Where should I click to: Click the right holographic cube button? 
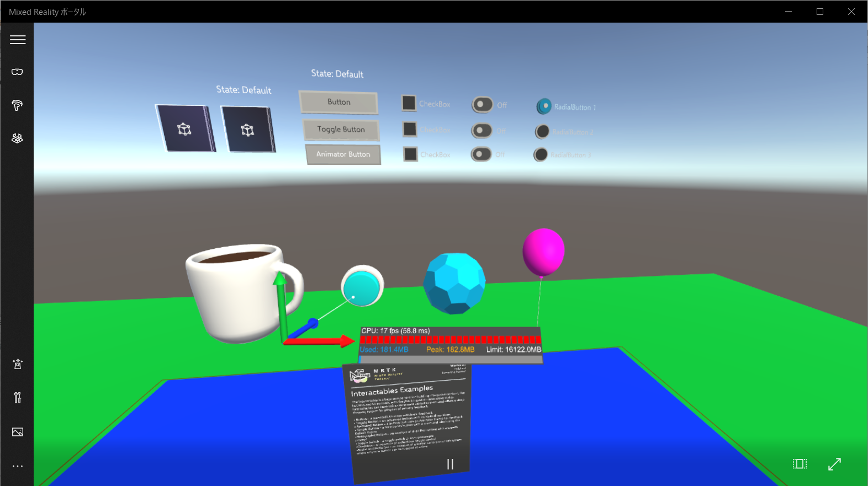coord(248,129)
